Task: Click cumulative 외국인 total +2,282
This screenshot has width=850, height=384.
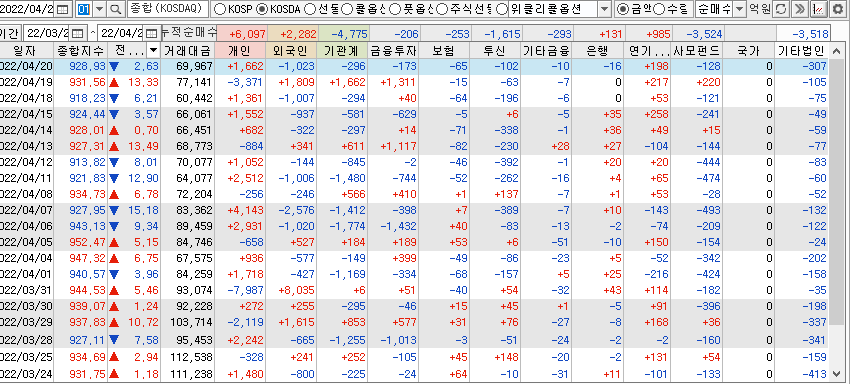Action: click(292, 34)
